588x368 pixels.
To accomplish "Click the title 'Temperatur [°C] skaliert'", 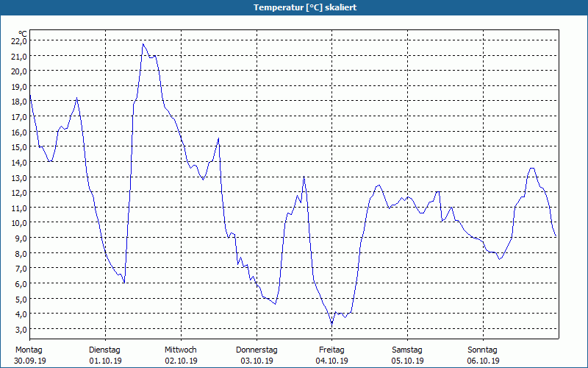I will (305, 7).
